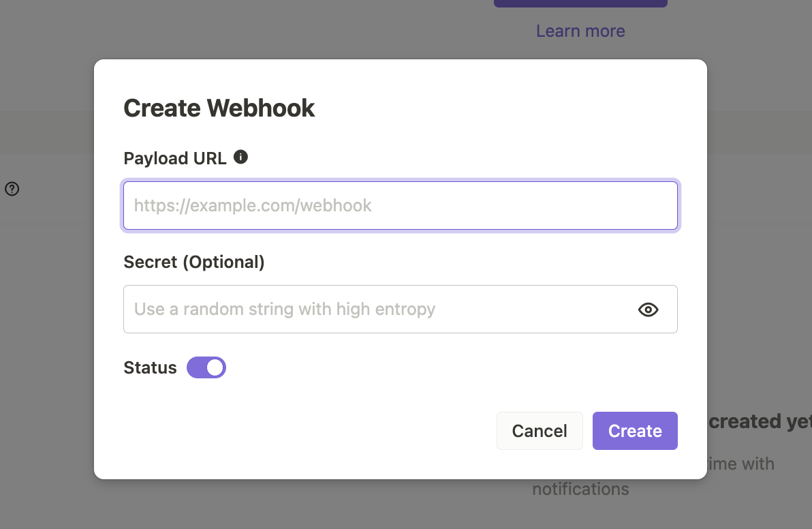
Task: Disable the webhook Status toggle
Action: tap(206, 367)
